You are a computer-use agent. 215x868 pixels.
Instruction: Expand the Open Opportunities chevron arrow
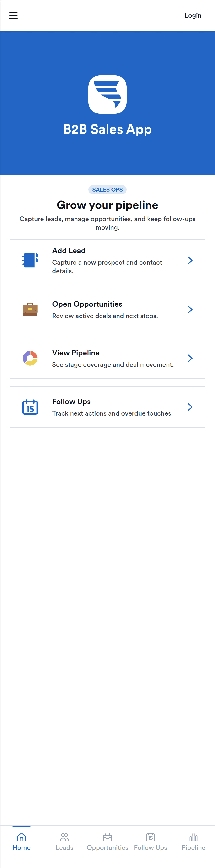pyautogui.click(x=190, y=309)
